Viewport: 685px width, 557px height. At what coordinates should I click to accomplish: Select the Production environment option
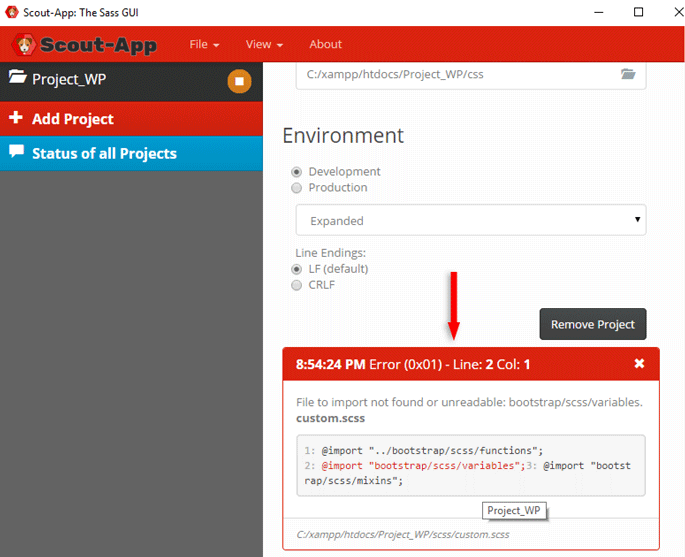tap(297, 188)
